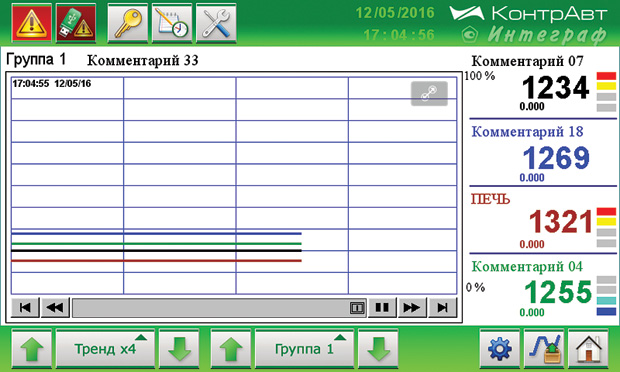Click the down arrow right of Группа 1
This screenshot has width=620, height=372.
378,349
